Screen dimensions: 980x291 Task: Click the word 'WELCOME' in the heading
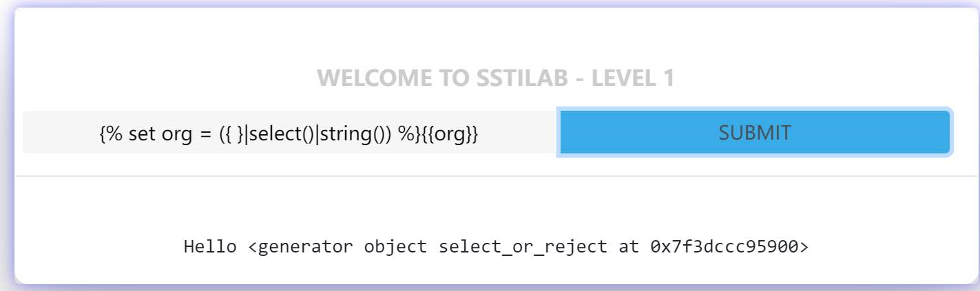(373, 78)
